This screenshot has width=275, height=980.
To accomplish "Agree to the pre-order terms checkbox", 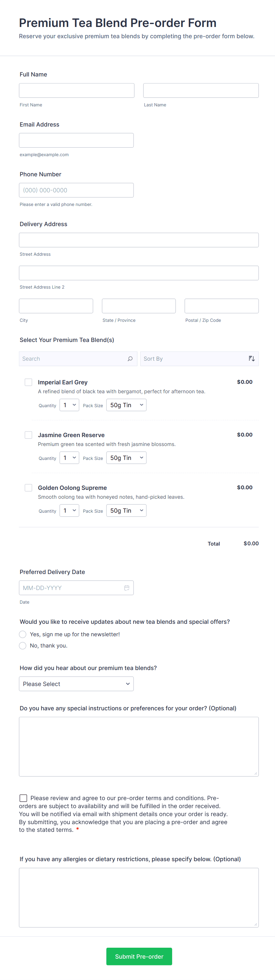I will point(23,798).
